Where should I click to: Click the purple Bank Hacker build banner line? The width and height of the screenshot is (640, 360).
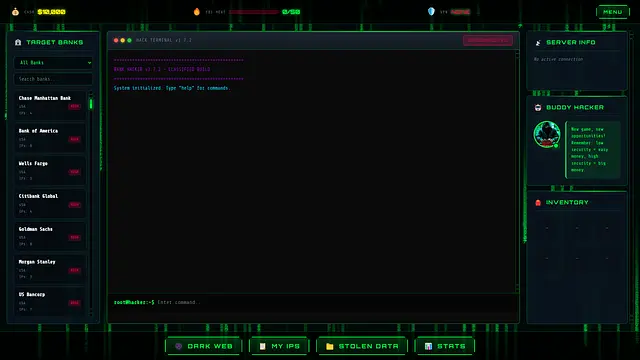tap(162, 69)
